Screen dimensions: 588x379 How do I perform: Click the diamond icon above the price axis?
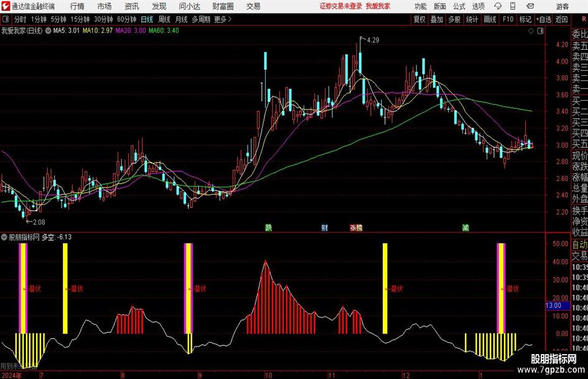(x=531, y=30)
